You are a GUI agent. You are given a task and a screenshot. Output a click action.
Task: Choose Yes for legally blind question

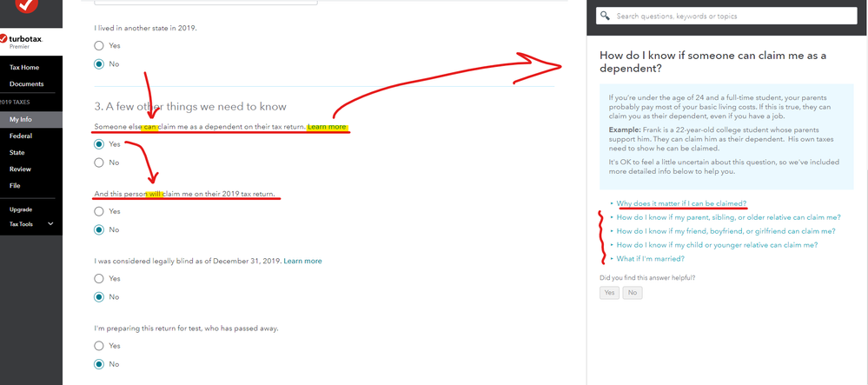99,279
